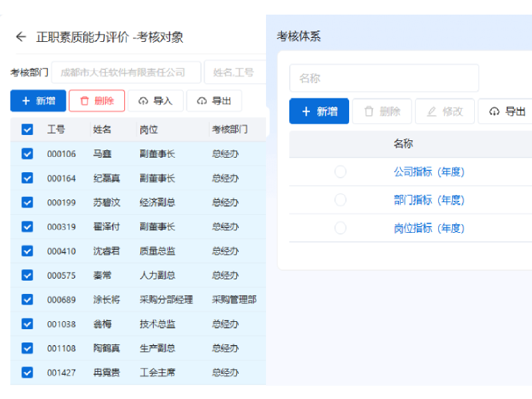Select the radio button for 公司指标 (年度)
The height and width of the screenshot is (399, 532).
click(x=340, y=172)
